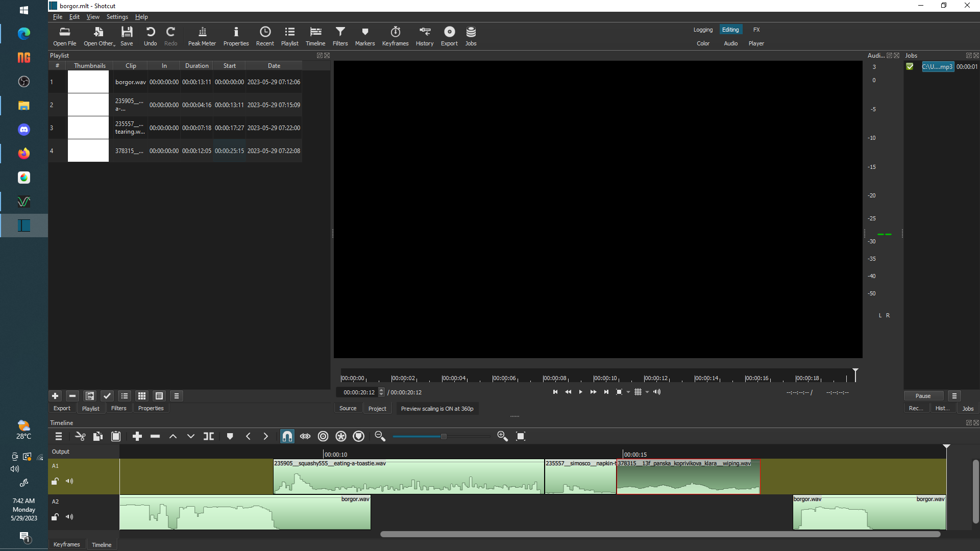This screenshot has height=551, width=980.
Task: Select the 378315 wiping.wav clip on A1
Action: point(688,477)
